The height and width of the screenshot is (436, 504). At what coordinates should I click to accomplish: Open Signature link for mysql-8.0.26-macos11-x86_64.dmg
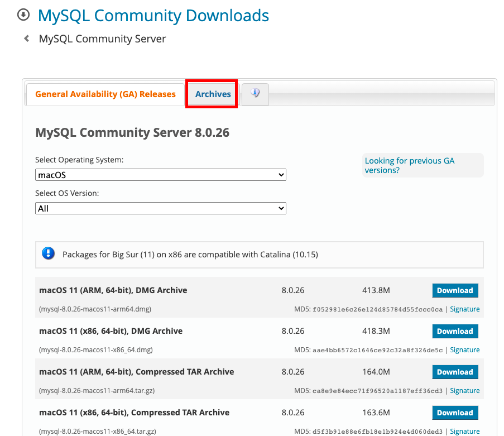[x=464, y=350]
